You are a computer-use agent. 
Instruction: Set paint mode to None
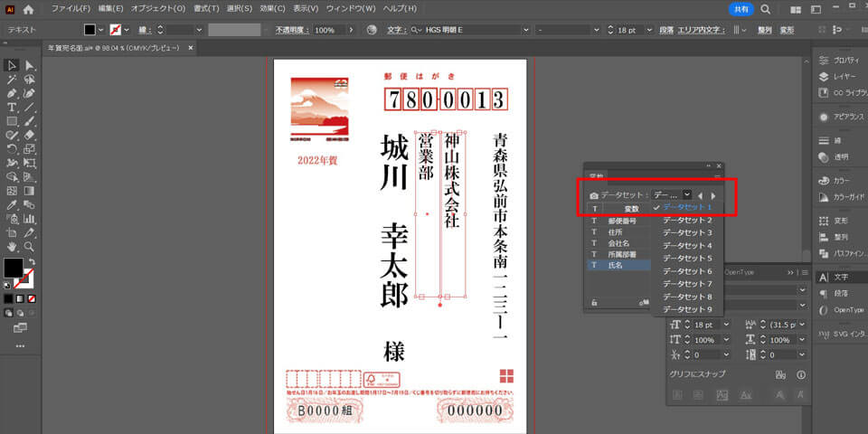[32, 298]
